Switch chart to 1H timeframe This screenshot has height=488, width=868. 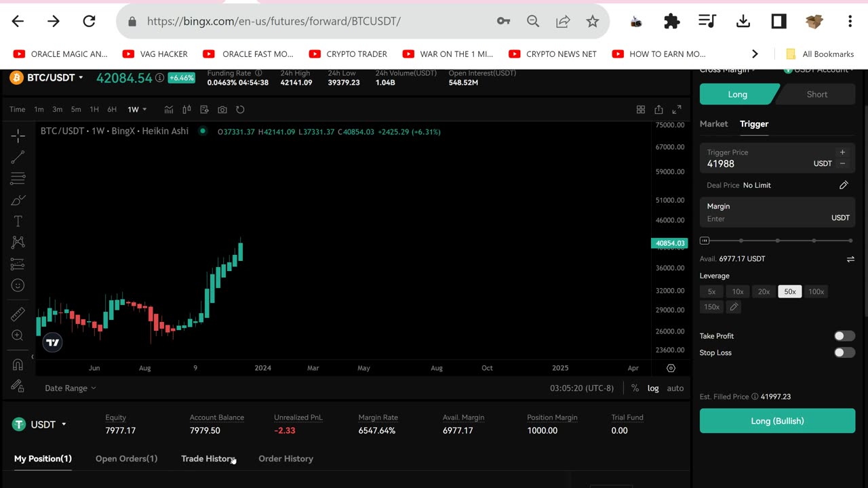94,109
